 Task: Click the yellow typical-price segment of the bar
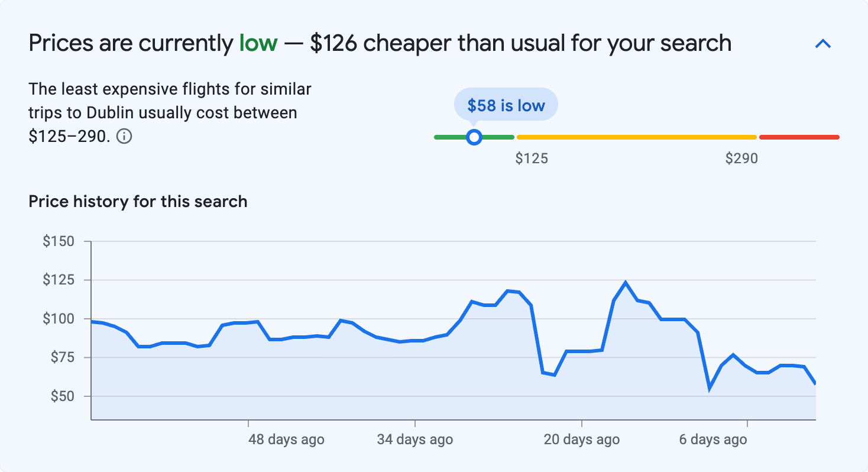[x=636, y=137]
